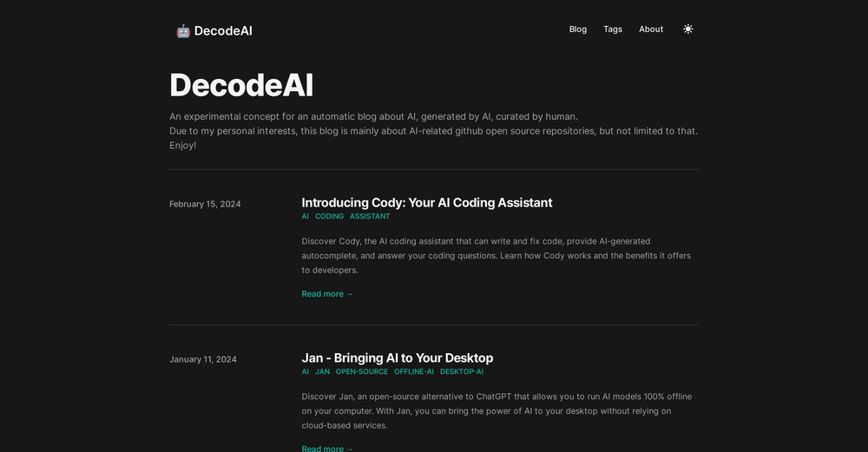
Task: Click the robot logo icon
Action: pyautogui.click(x=183, y=30)
